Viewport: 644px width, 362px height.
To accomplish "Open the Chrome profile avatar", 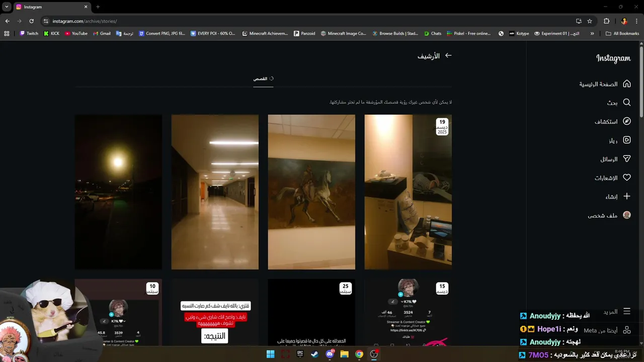I will pyautogui.click(x=624, y=21).
